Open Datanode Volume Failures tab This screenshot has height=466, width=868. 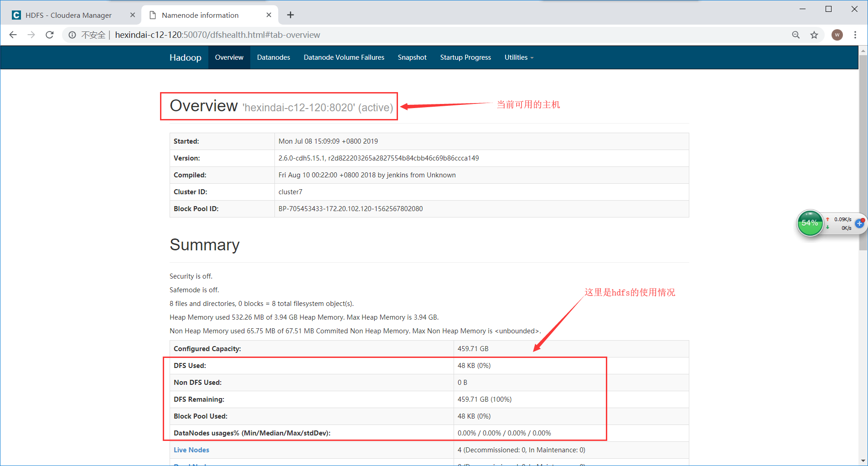click(344, 57)
